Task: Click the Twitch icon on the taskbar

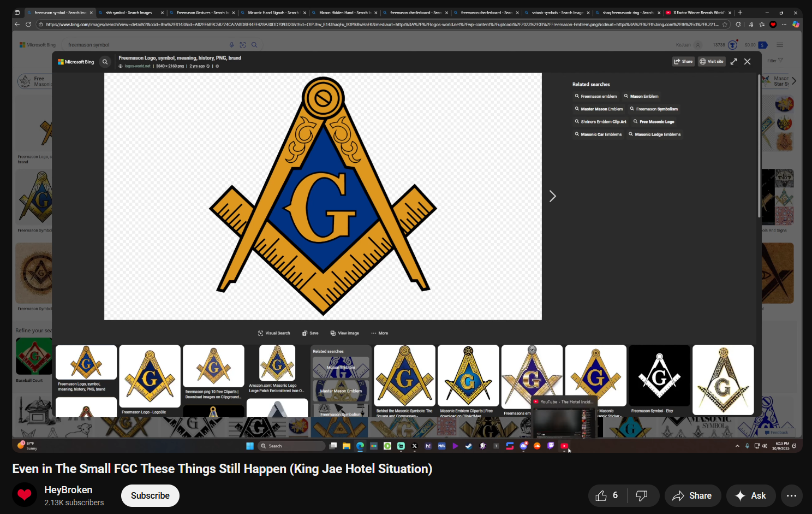Action: coord(551,446)
